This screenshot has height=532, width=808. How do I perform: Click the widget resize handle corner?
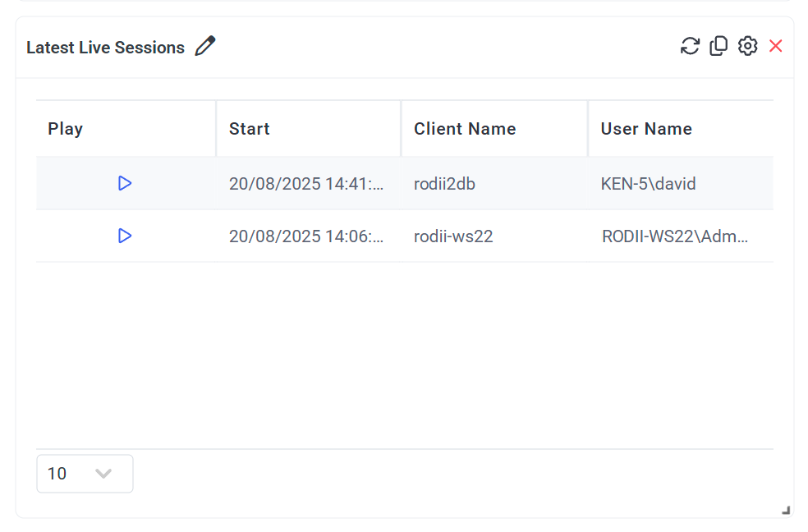pyautogui.click(x=786, y=510)
